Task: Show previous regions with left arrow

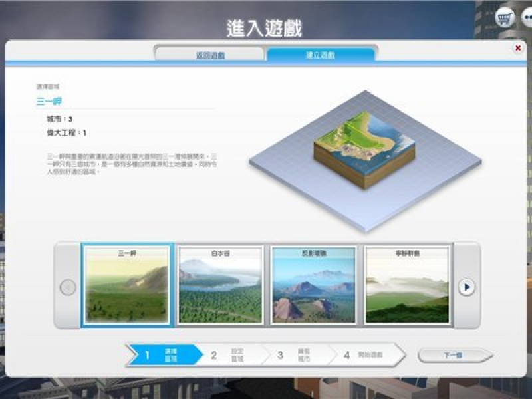Action: click(68, 287)
